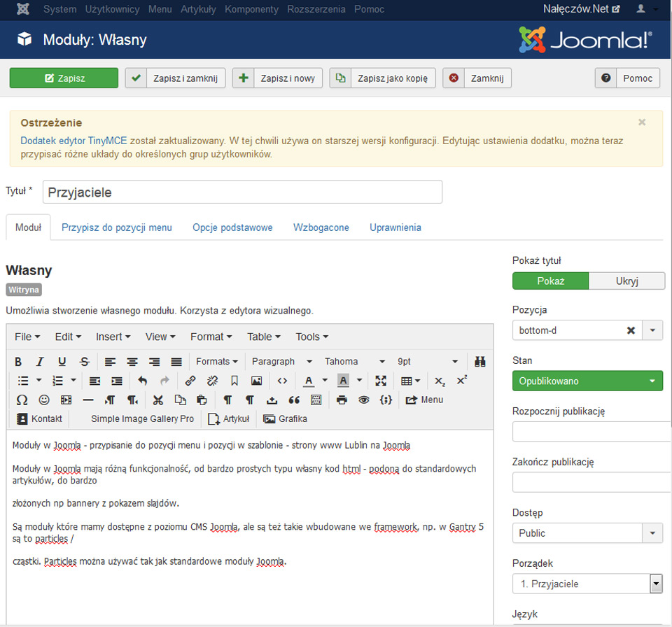
Task: Click Zapisz jako kopię button
Action: [383, 78]
